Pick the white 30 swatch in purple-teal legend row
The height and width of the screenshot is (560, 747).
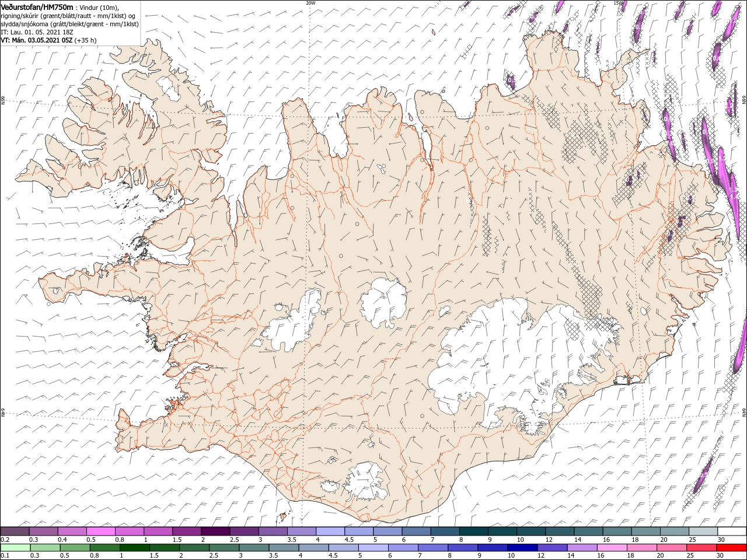[731, 531]
